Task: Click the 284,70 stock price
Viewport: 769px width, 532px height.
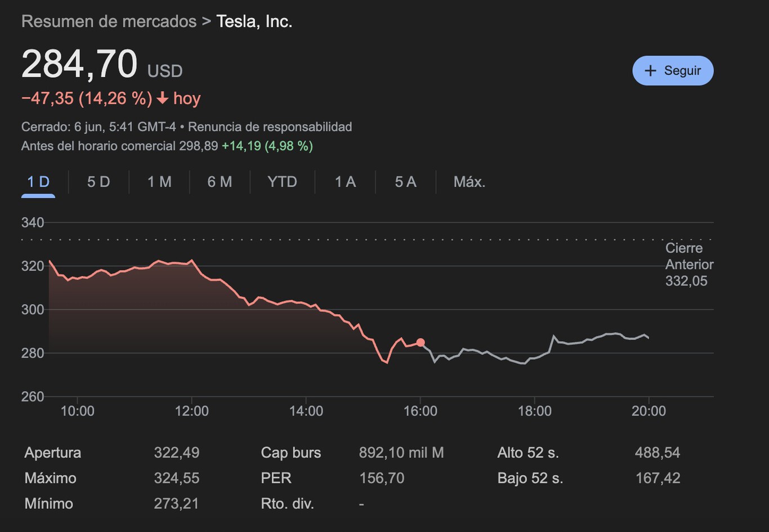Action: click(x=79, y=64)
